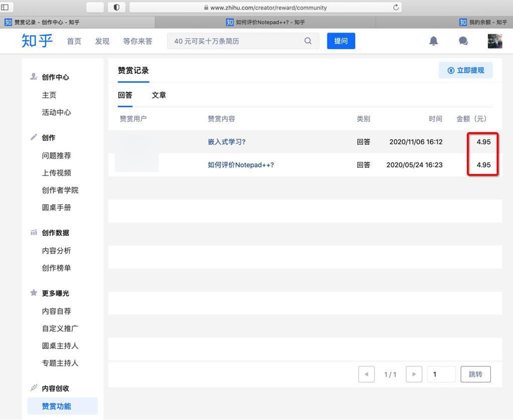Viewport: 513px width, 420px height.
Task: Go to previous page arrow
Action: pos(366,374)
